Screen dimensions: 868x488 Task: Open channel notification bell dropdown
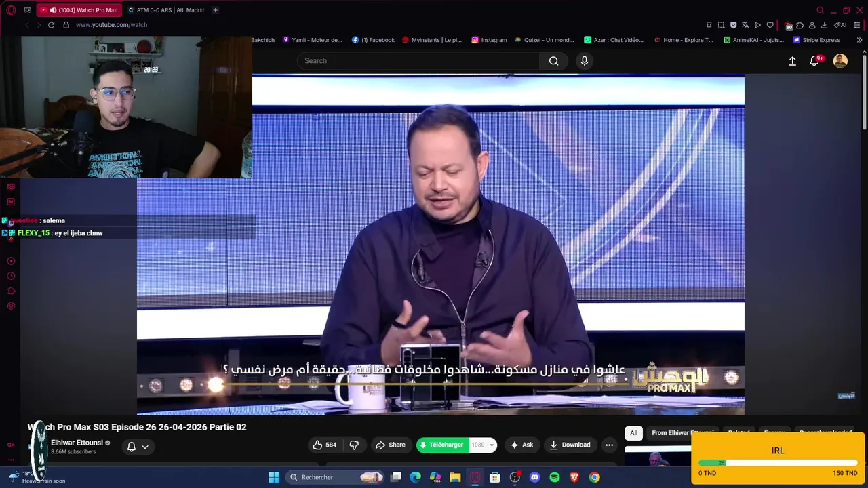[x=138, y=447]
